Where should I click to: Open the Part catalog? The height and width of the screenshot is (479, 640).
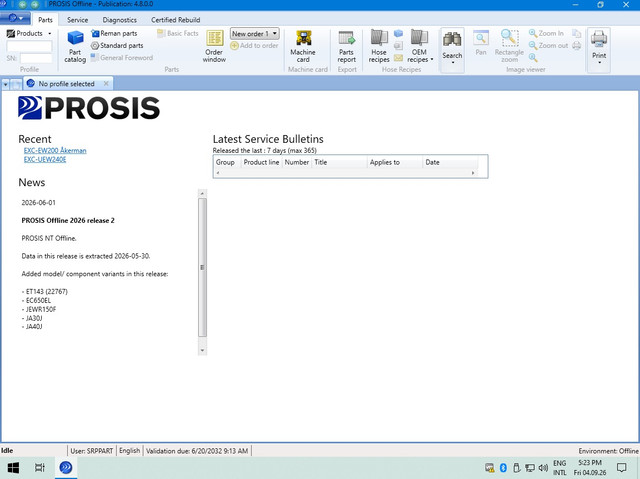(75, 47)
